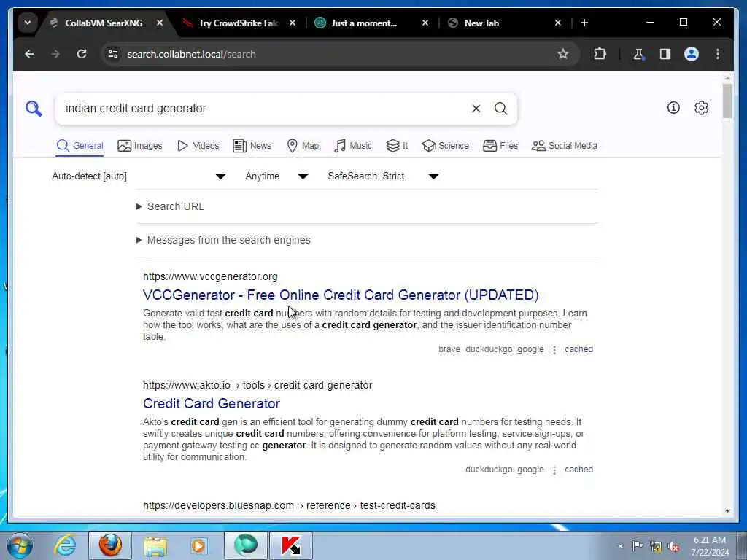Select the Videos search category
This screenshot has height=560, width=747.
pos(198,146)
